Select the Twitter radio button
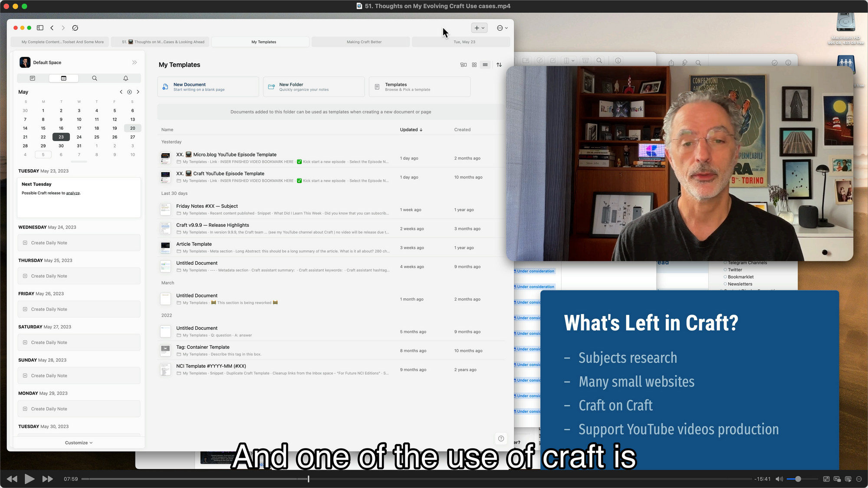The height and width of the screenshot is (488, 868). pos(725,269)
